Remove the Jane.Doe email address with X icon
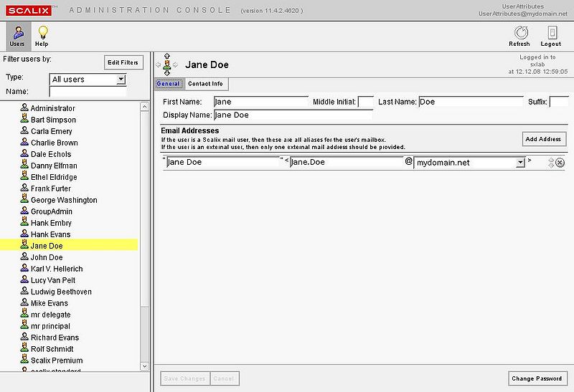This screenshot has height=392, width=574. (560, 163)
